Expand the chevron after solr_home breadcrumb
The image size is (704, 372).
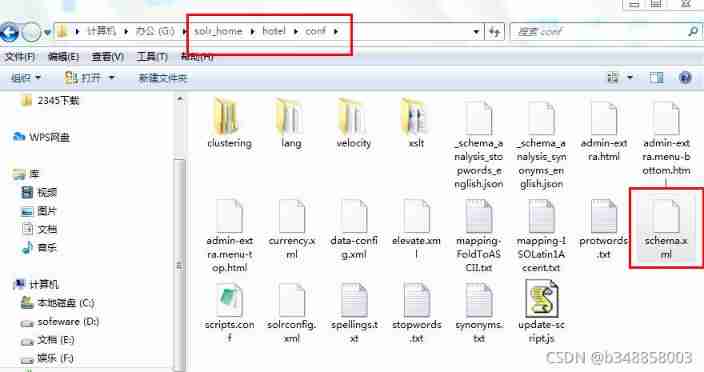252,31
